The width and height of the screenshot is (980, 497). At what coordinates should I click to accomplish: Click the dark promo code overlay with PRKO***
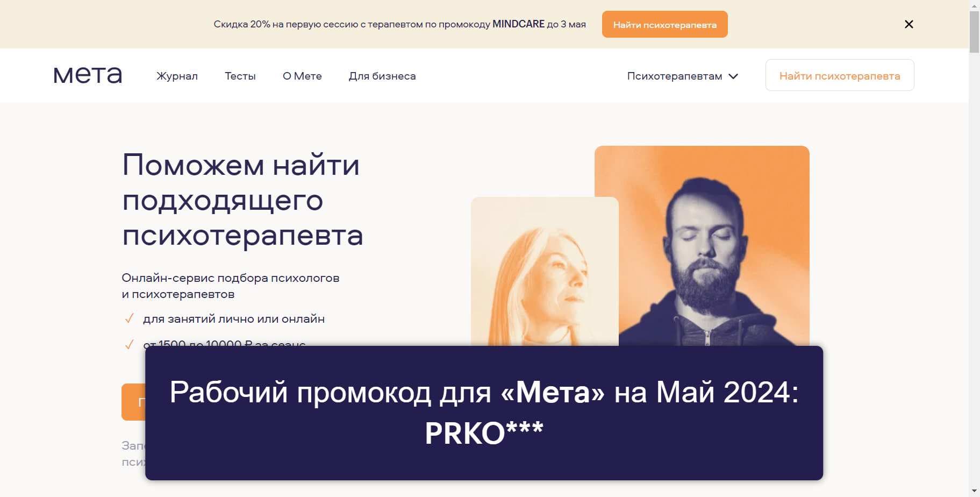484,413
